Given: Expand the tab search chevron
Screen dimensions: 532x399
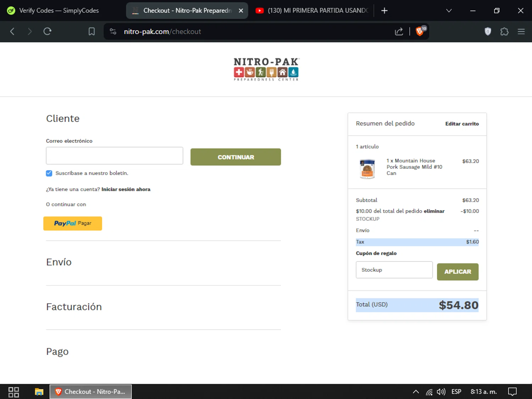Looking at the screenshot, I should [x=449, y=11].
